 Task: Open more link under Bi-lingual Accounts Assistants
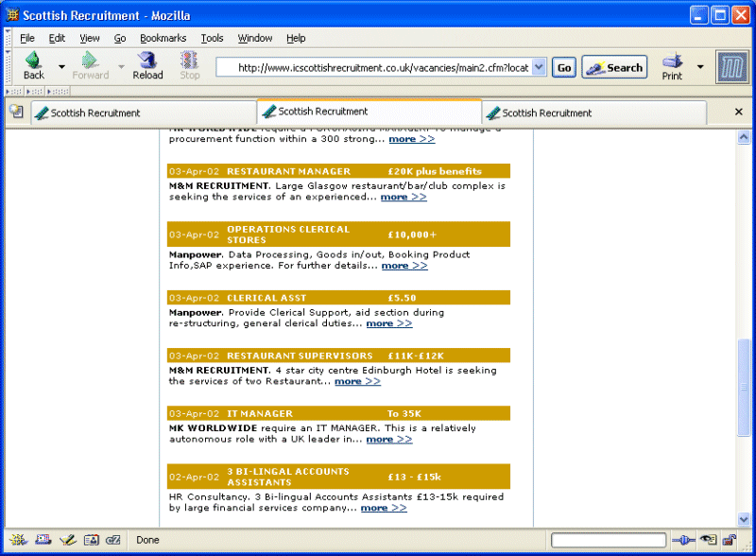point(384,508)
